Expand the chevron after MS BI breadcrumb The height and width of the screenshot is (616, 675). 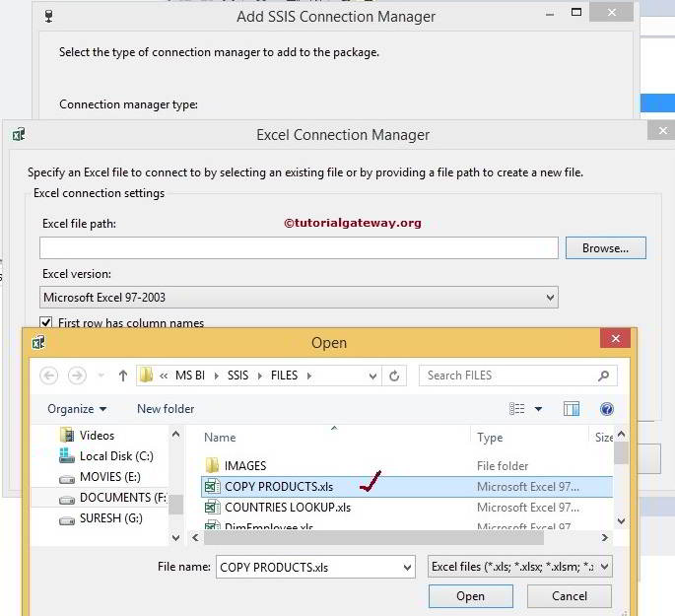pyautogui.click(x=217, y=376)
